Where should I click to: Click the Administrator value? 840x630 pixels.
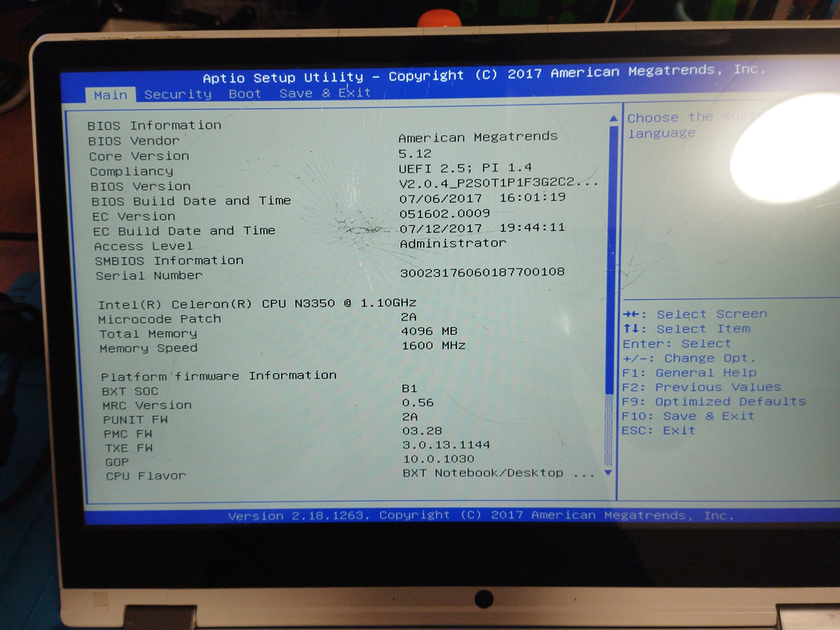453,243
